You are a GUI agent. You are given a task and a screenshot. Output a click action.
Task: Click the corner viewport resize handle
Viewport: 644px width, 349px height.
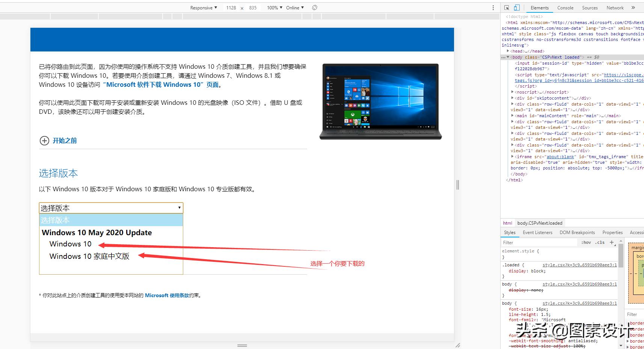pyautogui.click(x=457, y=345)
